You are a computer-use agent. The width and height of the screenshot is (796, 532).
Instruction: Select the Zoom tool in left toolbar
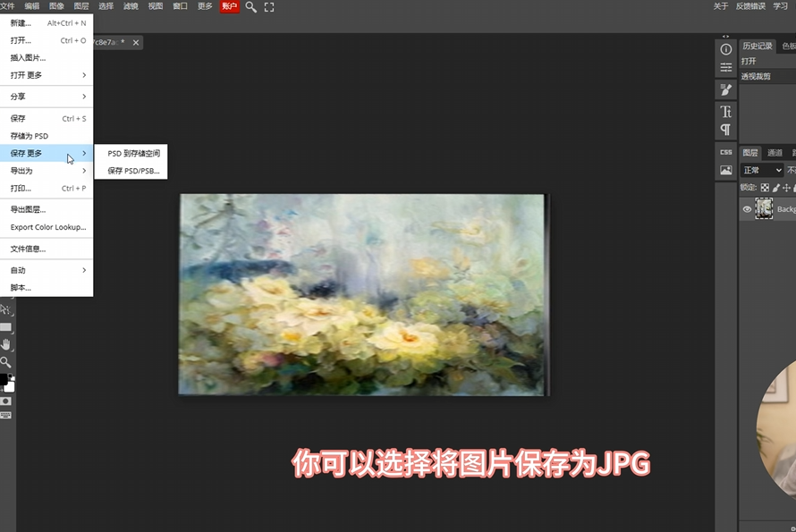5,362
